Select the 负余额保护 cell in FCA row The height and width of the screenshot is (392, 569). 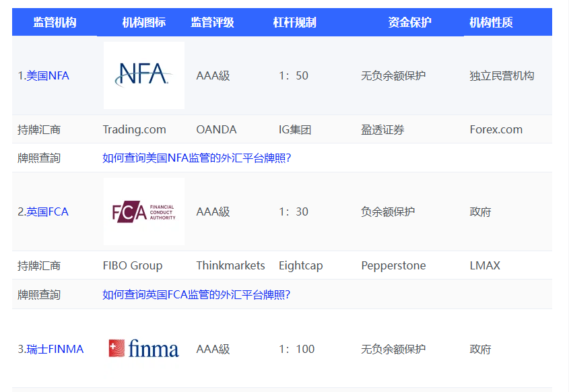(388, 211)
